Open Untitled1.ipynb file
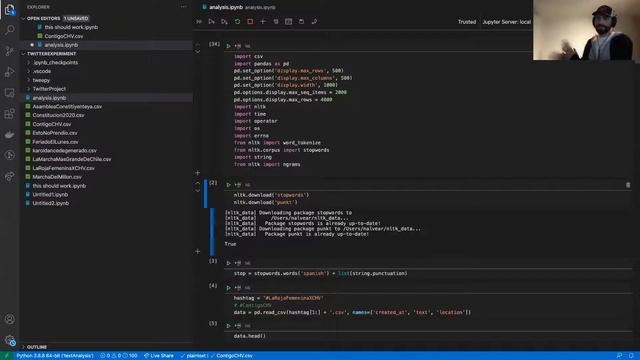 [x=50, y=194]
